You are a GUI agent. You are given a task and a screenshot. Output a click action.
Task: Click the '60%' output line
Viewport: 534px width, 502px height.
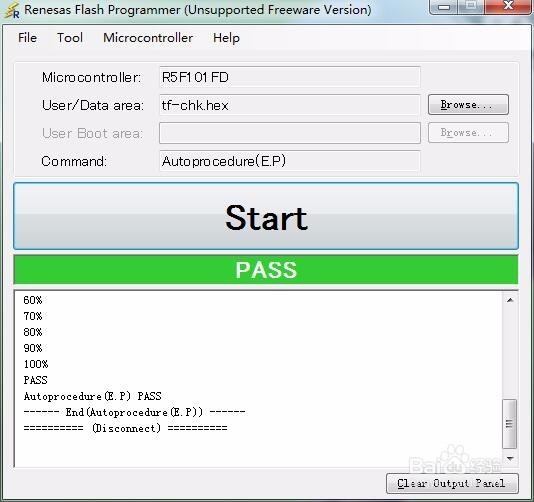pos(33,300)
